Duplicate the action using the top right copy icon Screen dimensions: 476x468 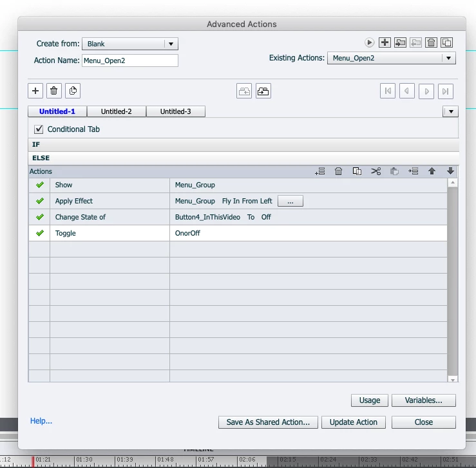(x=446, y=42)
